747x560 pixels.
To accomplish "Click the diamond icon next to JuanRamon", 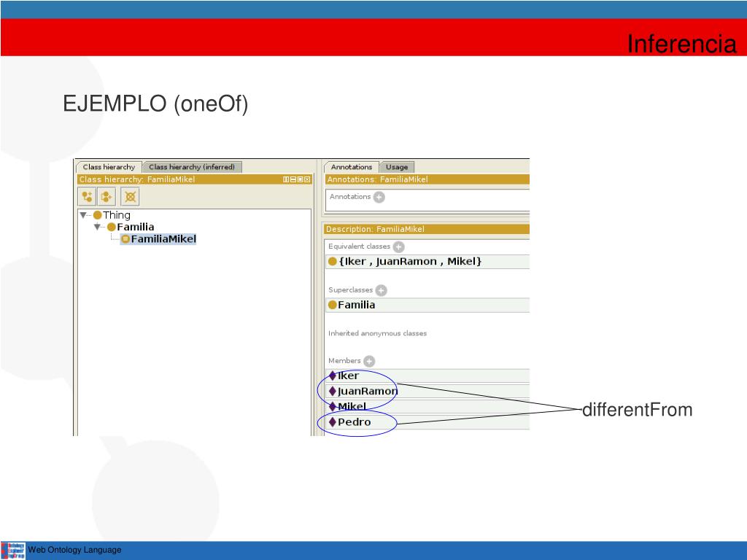I will pyautogui.click(x=333, y=392).
